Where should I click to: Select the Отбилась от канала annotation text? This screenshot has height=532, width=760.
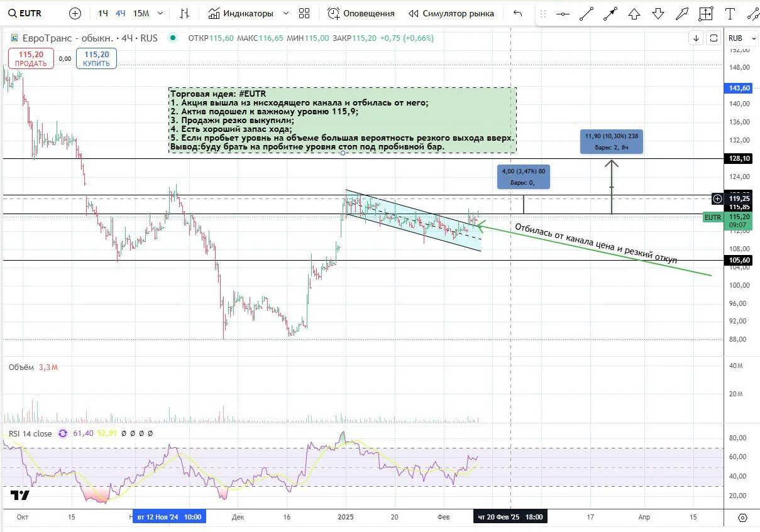pos(596,243)
